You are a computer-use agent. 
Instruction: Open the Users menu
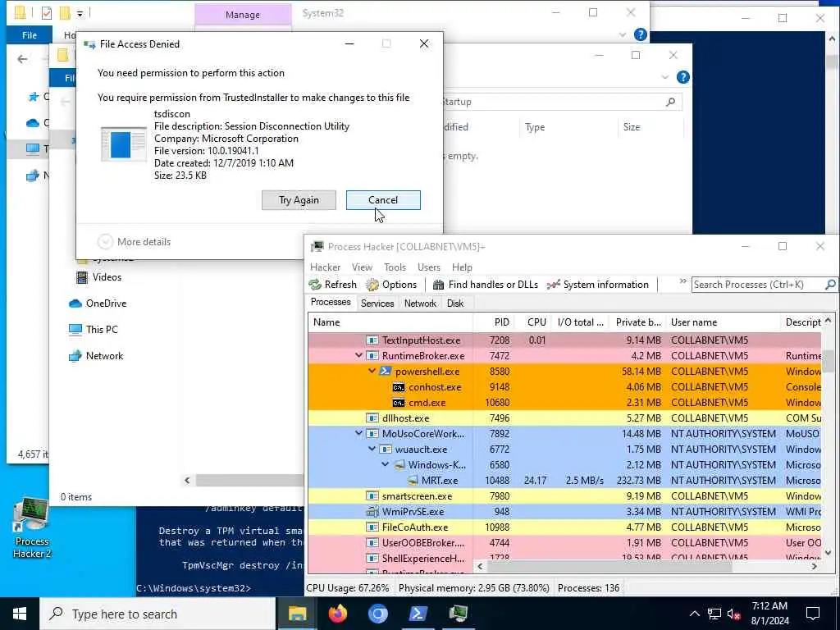[x=428, y=267]
